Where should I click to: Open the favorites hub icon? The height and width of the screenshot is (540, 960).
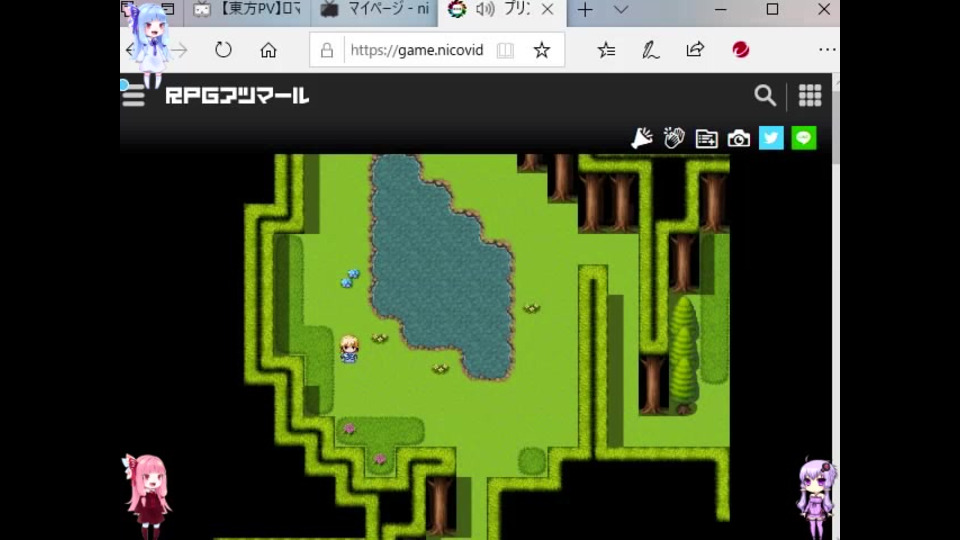[x=606, y=50]
